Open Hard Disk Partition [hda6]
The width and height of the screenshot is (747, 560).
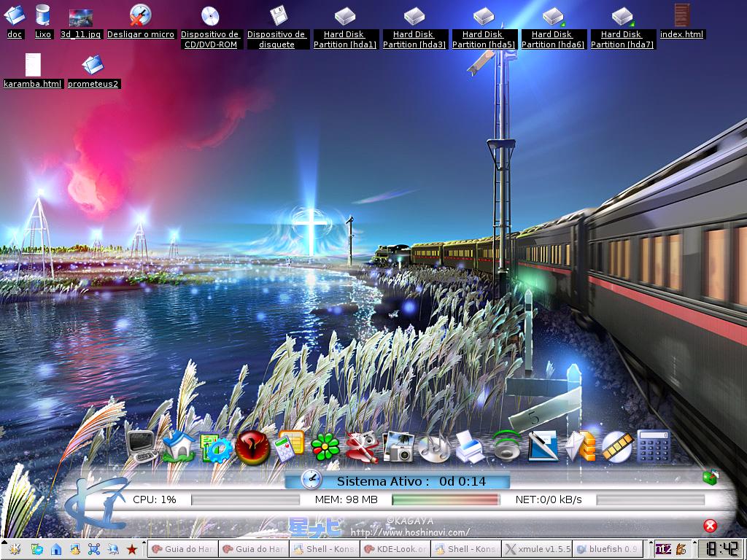click(553, 16)
